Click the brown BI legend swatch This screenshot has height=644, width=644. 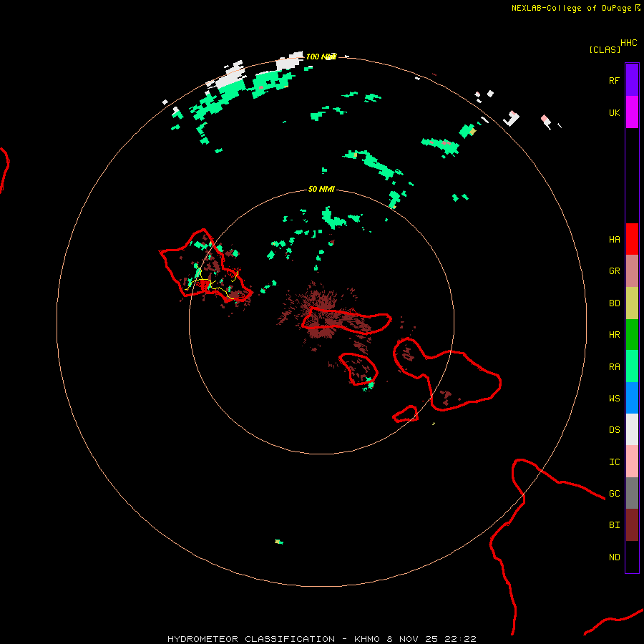632,525
